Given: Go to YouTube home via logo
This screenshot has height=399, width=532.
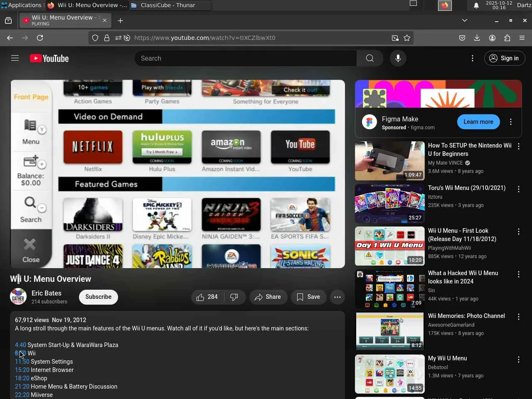Looking at the screenshot, I should pos(49,59).
